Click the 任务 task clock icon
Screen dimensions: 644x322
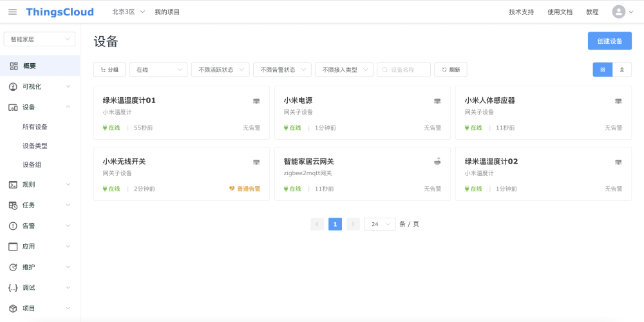coord(13,205)
